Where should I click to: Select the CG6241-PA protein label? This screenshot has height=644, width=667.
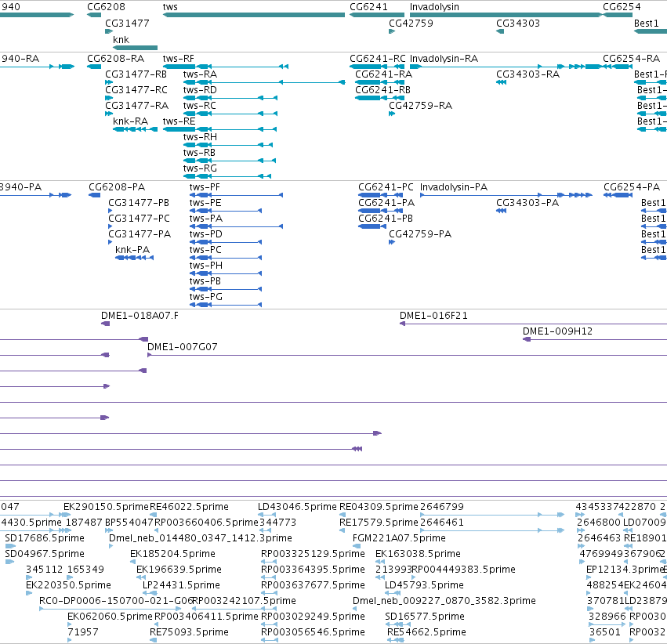click(x=386, y=203)
